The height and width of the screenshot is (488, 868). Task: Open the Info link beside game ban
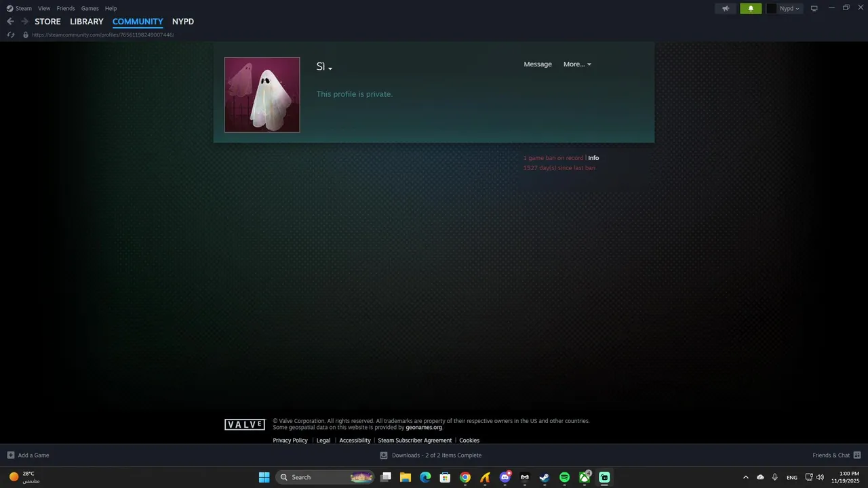coord(593,158)
